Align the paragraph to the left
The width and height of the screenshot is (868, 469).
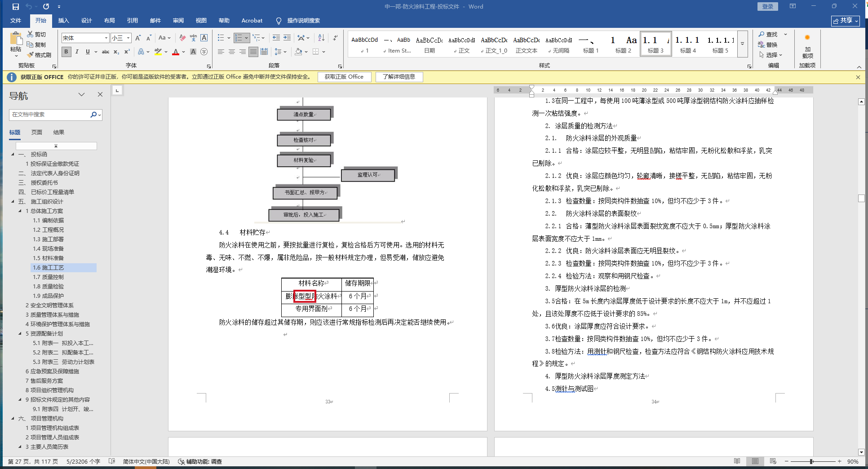tap(221, 52)
